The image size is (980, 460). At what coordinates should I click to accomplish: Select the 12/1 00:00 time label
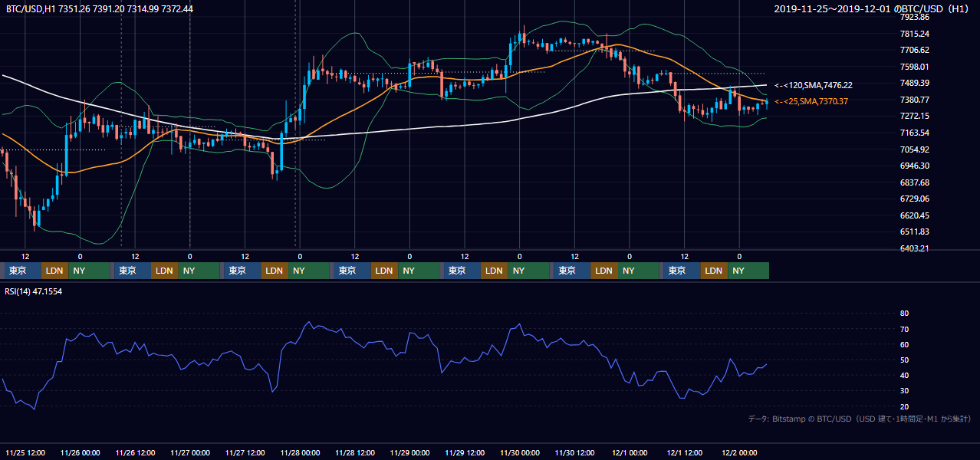[630, 452]
